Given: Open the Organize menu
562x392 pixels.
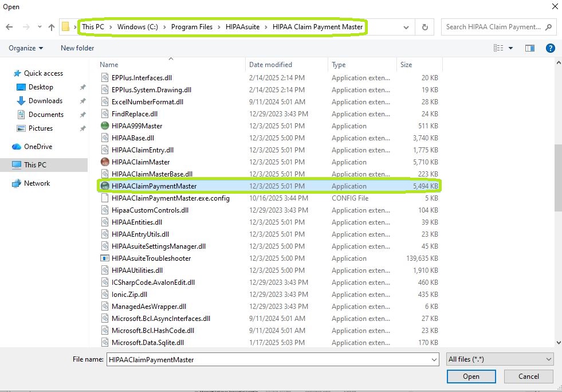Looking at the screenshot, I should (x=26, y=48).
